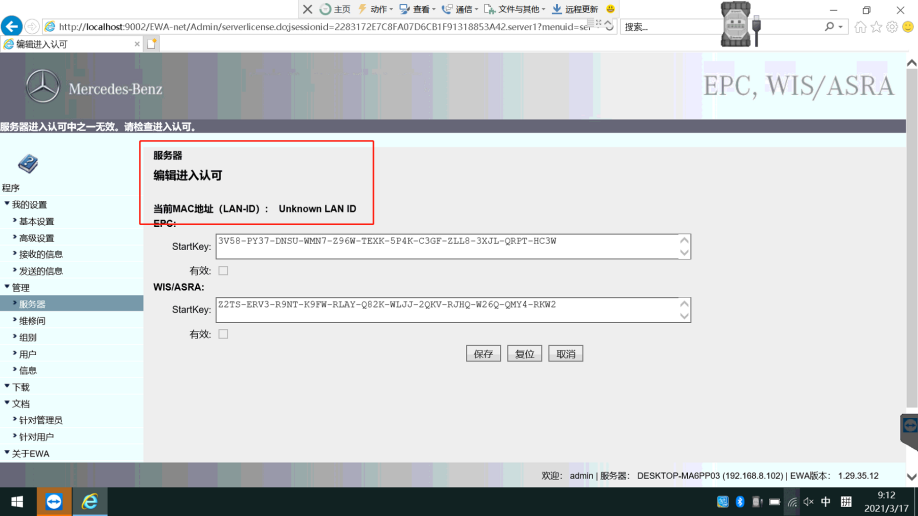
Task: Open 针对管理员 document link
Action: tap(40, 420)
